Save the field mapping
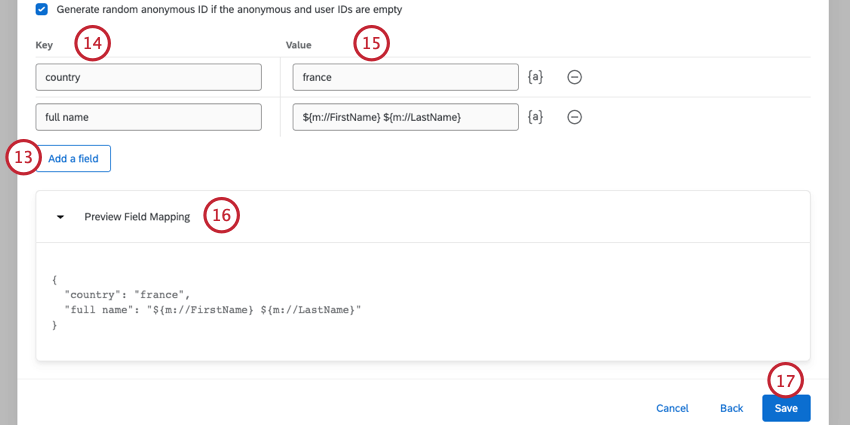Viewport: 850px width, 425px height. click(786, 408)
